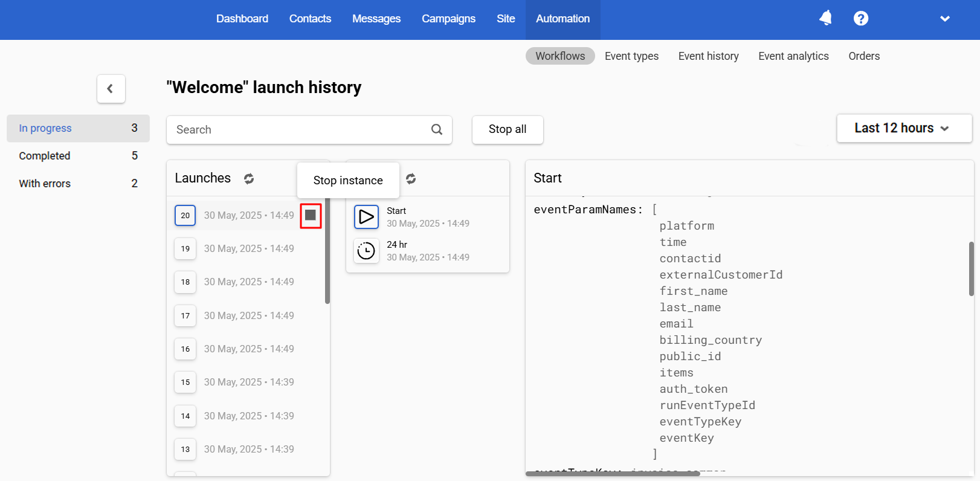
Task: Go to Event analytics tab
Action: click(x=793, y=56)
